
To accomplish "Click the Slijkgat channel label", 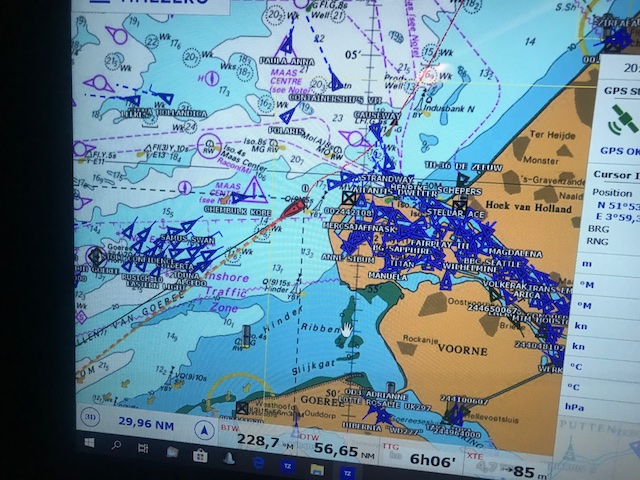I will (x=313, y=367).
